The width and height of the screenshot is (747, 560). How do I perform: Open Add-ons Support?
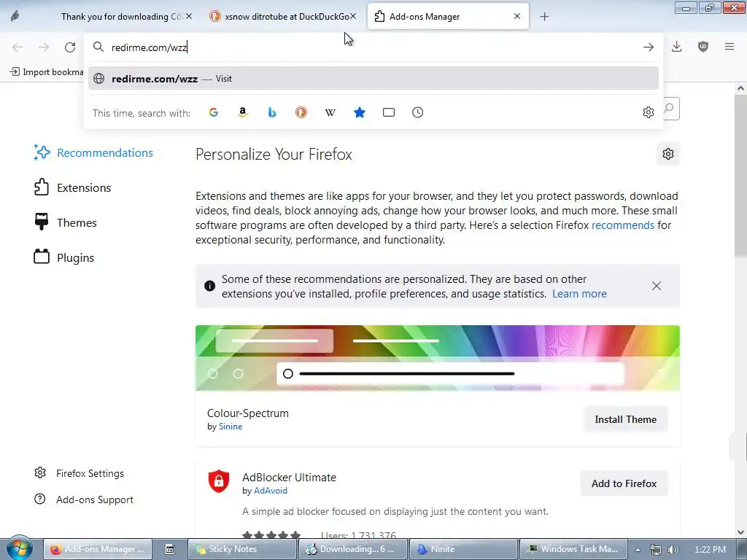[x=85, y=499]
